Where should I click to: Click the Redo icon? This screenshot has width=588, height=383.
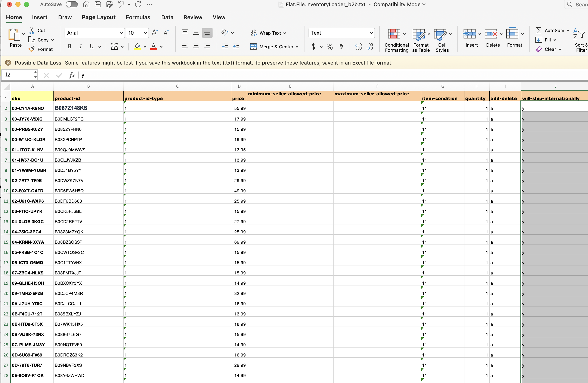point(138,4)
